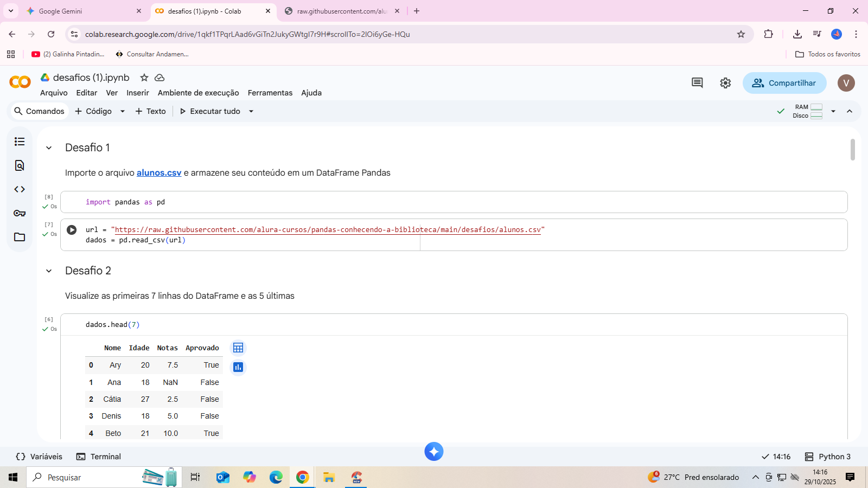View site information icon in address bar
The width and height of the screenshot is (868, 488).
coord(75,34)
